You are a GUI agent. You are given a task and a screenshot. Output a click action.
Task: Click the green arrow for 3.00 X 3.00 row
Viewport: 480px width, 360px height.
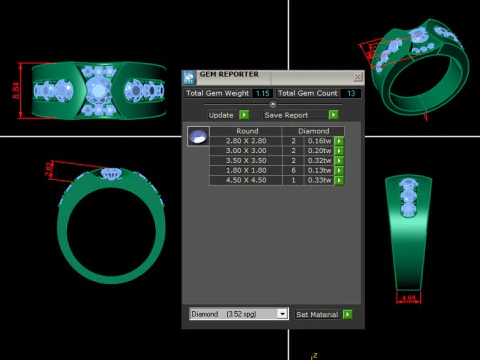(339, 151)
